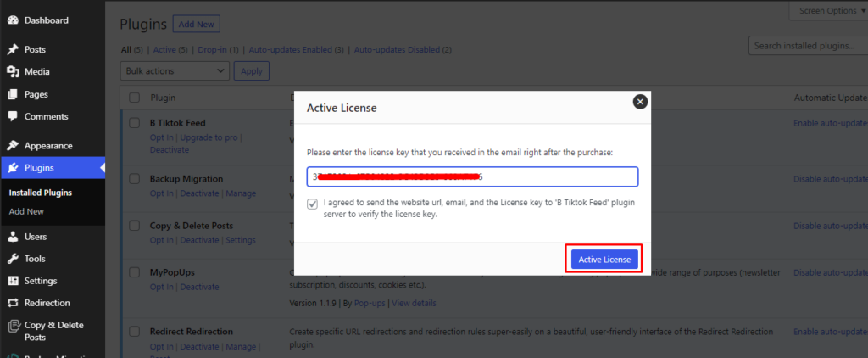Filter plugins by Drop-in
The image size is (868, 358).
tap(212, 50)
